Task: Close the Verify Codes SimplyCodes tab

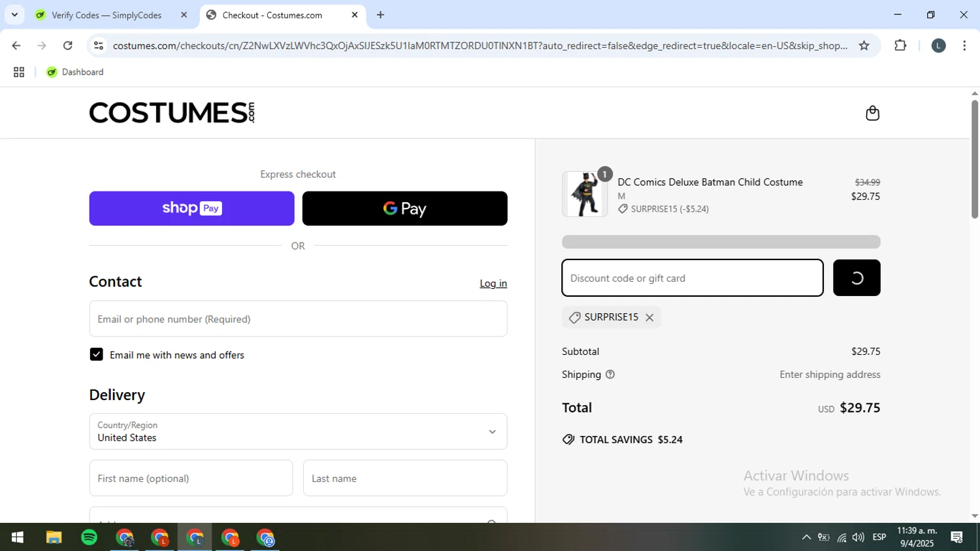Action: click(184, 15)
